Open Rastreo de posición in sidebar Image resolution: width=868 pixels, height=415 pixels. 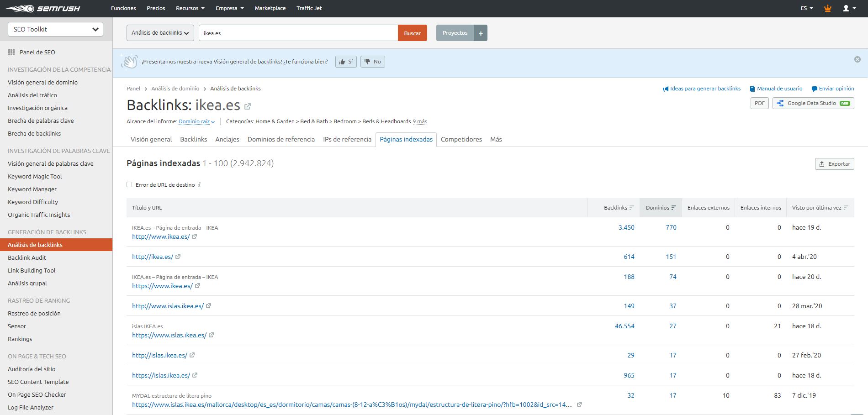pos(34,313)
